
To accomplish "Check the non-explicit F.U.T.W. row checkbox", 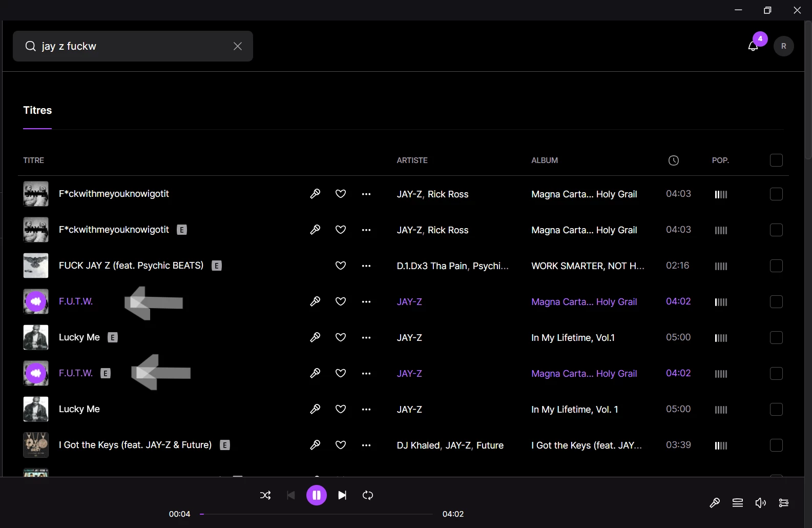I will pyautogui.click(x=776, y=301).
